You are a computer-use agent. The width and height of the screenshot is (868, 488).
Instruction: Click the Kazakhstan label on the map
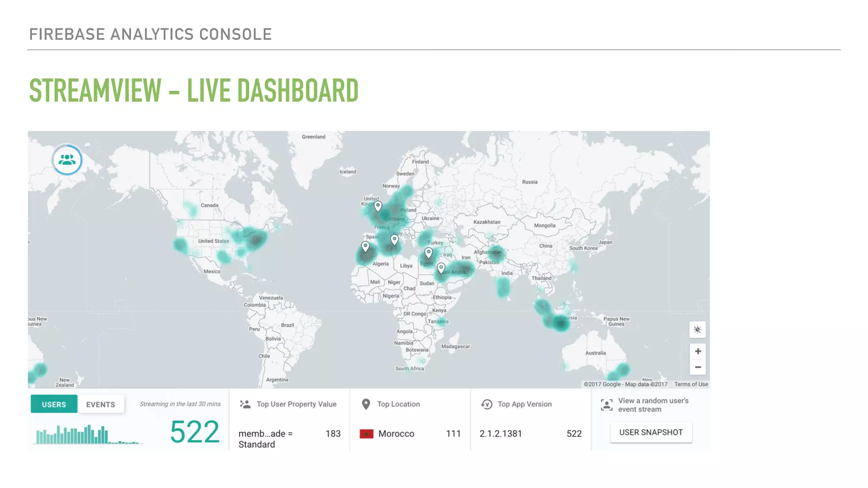point(487,222)
